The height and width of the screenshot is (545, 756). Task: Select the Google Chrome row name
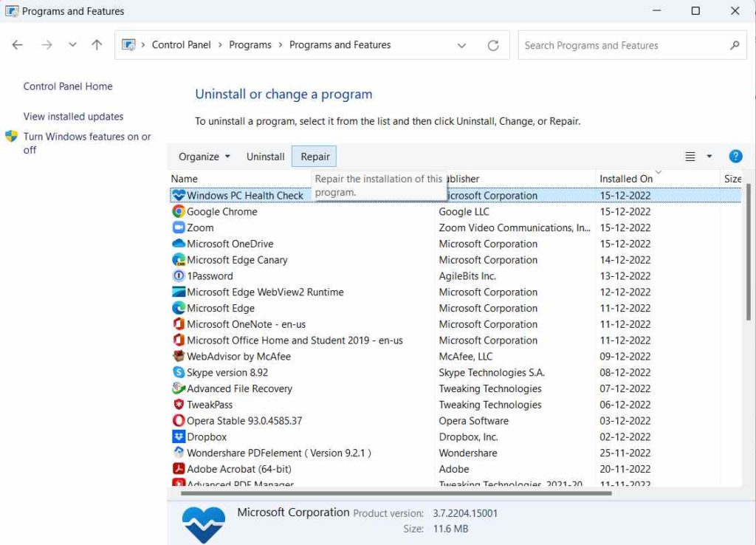coord(221,211)
